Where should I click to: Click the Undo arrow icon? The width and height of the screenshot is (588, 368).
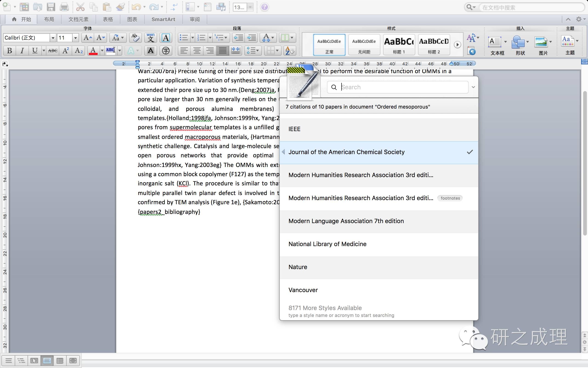[136, 7]
